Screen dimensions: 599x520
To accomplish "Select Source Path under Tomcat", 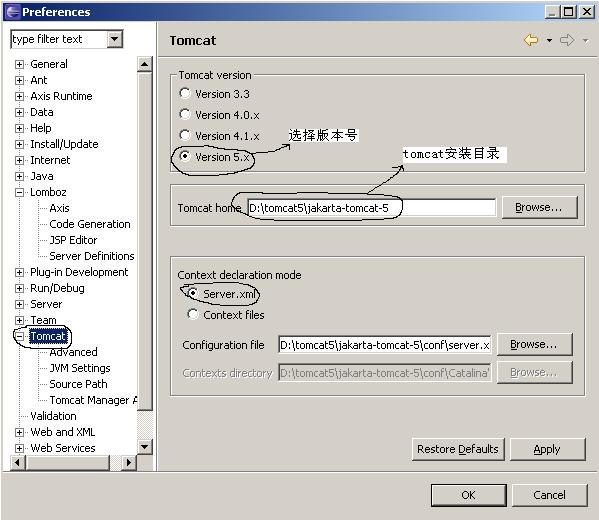I will point(78,384).
